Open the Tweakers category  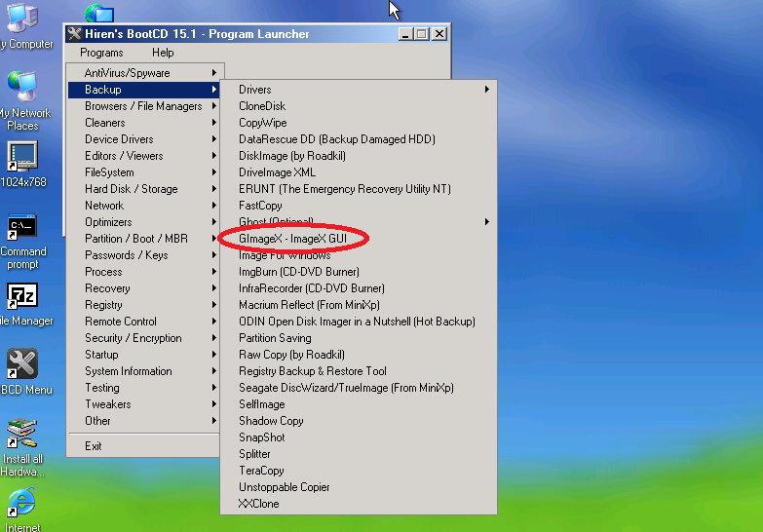coord(144,404)
